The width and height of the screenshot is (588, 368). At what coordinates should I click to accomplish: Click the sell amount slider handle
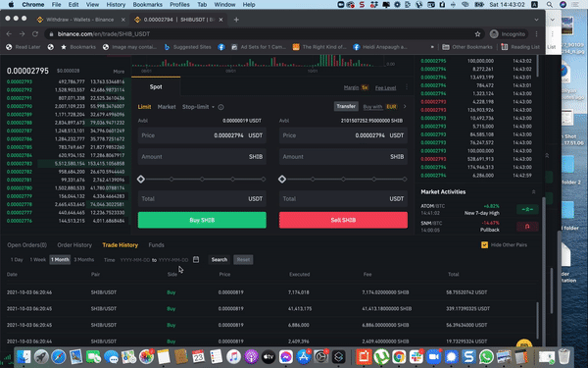click(x=282, y=180)
